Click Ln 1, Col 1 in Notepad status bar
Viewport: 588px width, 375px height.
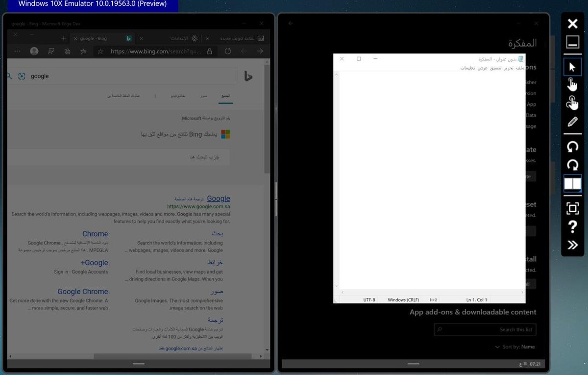(477, 300)
